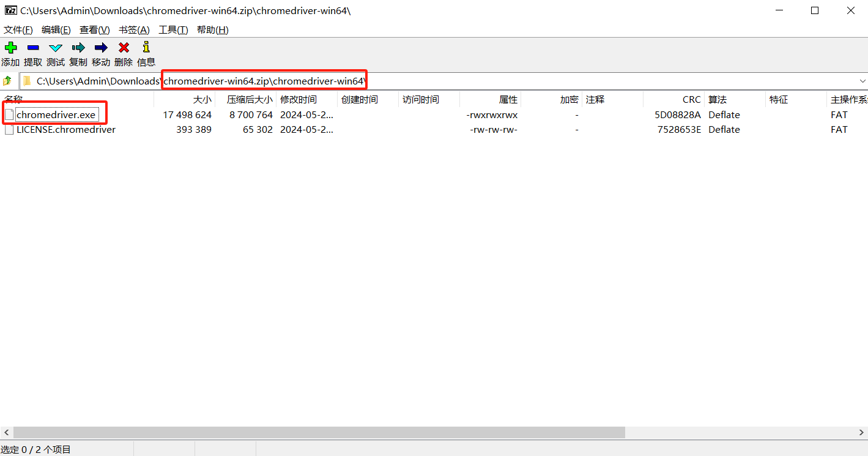Viewport: 868px width, 456px height.
Task: Click CRC value 5D08828A
Action: 678,115
